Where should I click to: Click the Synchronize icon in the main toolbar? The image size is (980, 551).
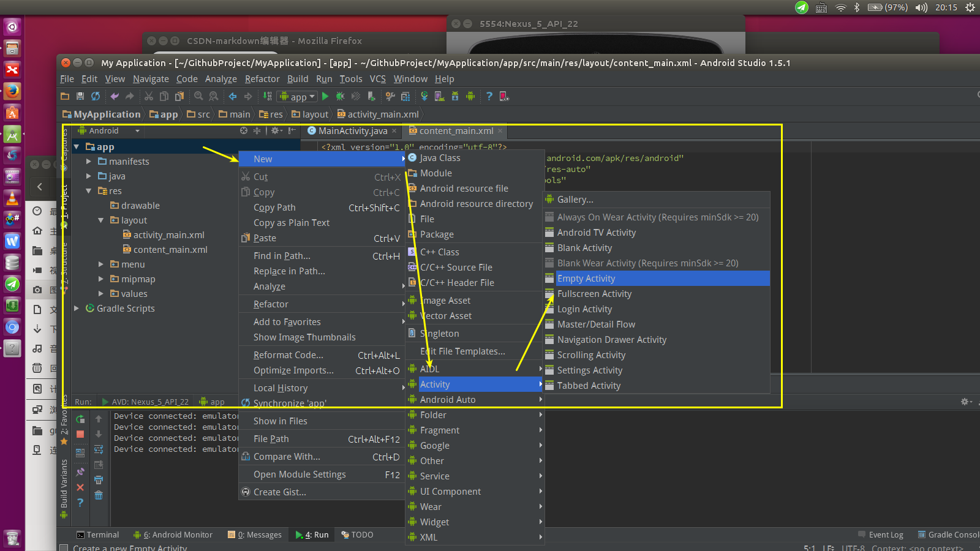(96, 96)
